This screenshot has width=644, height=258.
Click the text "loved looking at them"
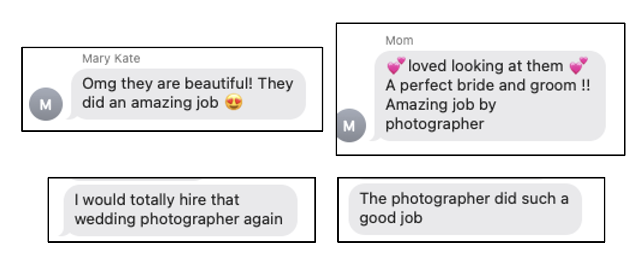[485, 66]
